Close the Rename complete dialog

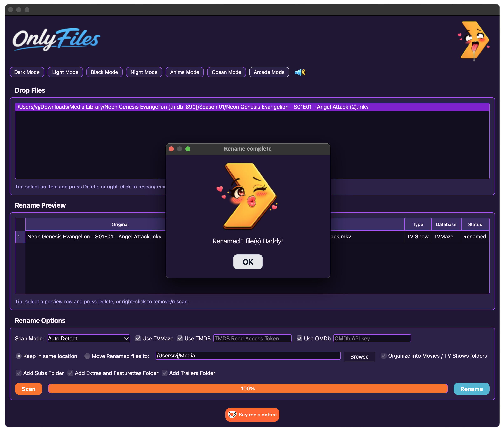(x=171, y=149)
